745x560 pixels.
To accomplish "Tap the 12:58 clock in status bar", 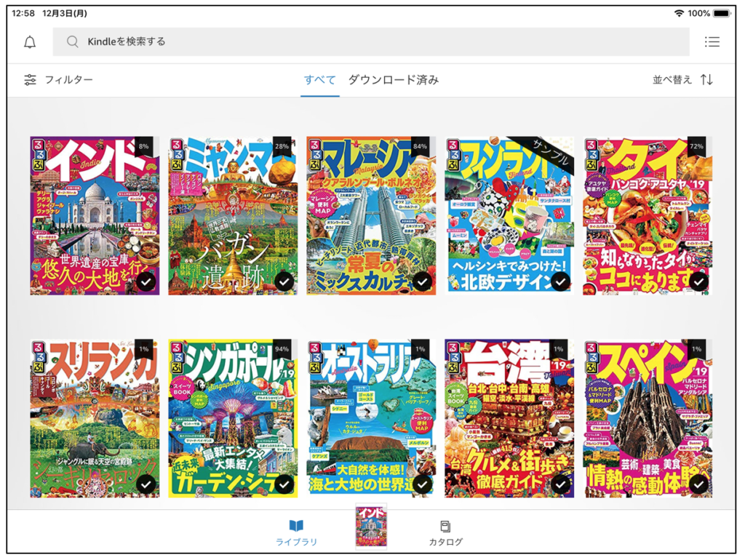I will point(23,13).
